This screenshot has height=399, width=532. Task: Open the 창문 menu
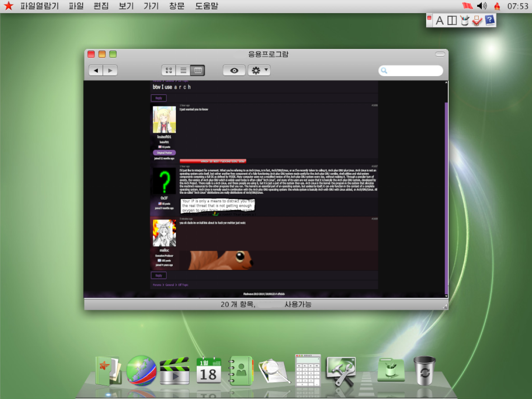coord(177,6)
